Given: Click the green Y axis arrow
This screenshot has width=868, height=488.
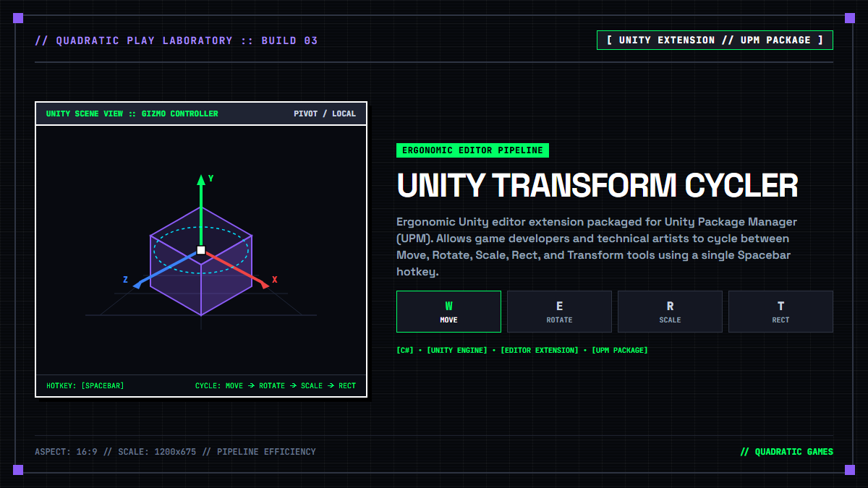Looking at the screenshot, I should point(201,210).
